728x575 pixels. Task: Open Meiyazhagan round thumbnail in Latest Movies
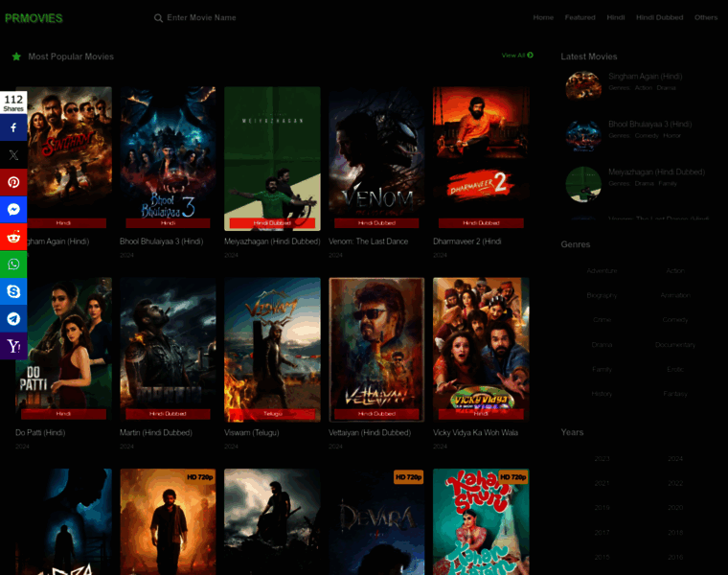(x=583, y=184)
